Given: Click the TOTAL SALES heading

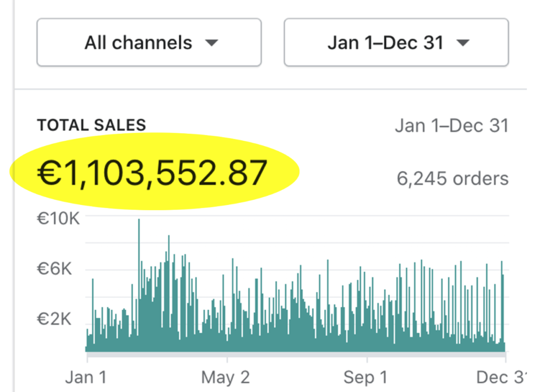Looking at the screenshot, I should point(91,125).
